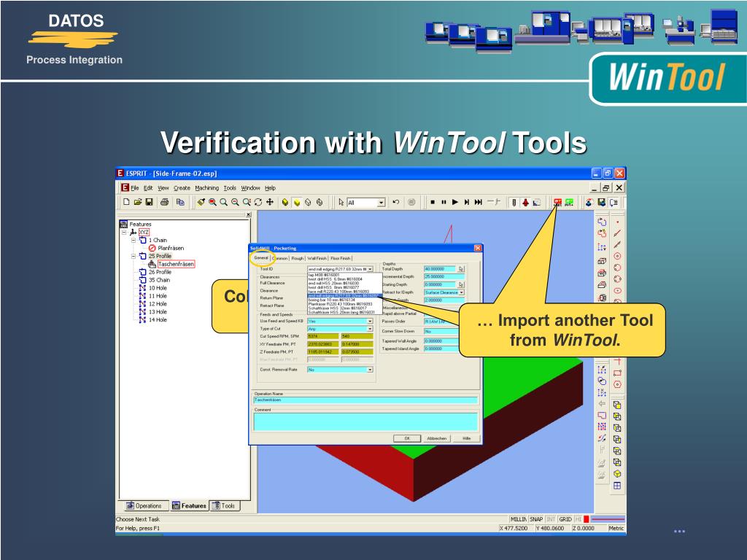Image resolution: width=747 pixels, height=560 pixels.
Task: Switch to the Features panel tab
Action: [x=189, y=506]
